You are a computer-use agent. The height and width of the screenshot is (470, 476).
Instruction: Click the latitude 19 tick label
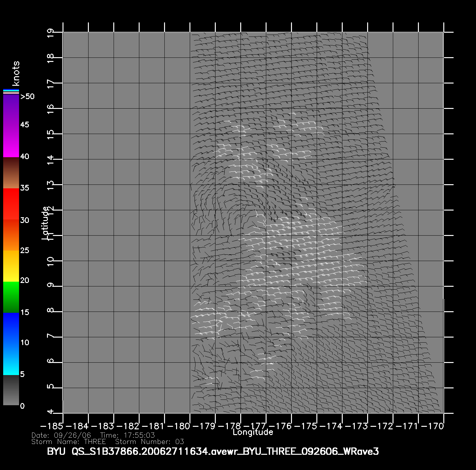coord(51,32)
